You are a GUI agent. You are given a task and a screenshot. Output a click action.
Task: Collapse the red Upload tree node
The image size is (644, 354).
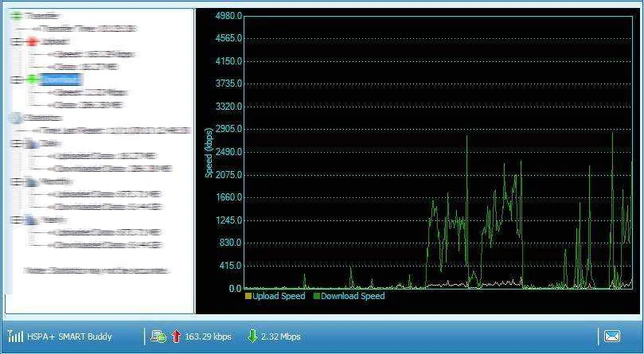pos(14,41)
